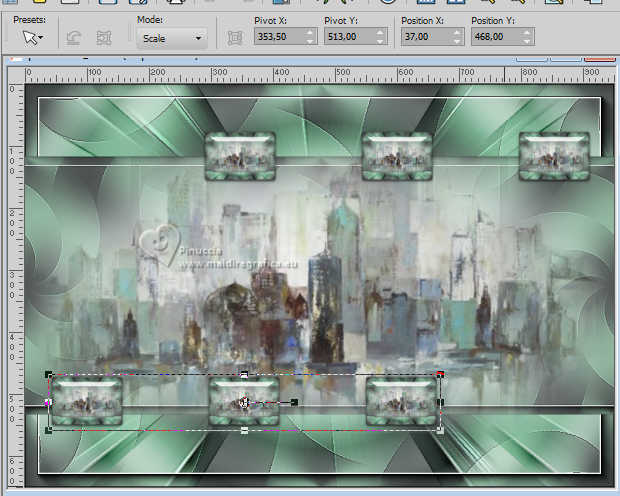Click the bottom-center selection edge handle
This screenshot has width=620, height=496.
click(244, 430)
